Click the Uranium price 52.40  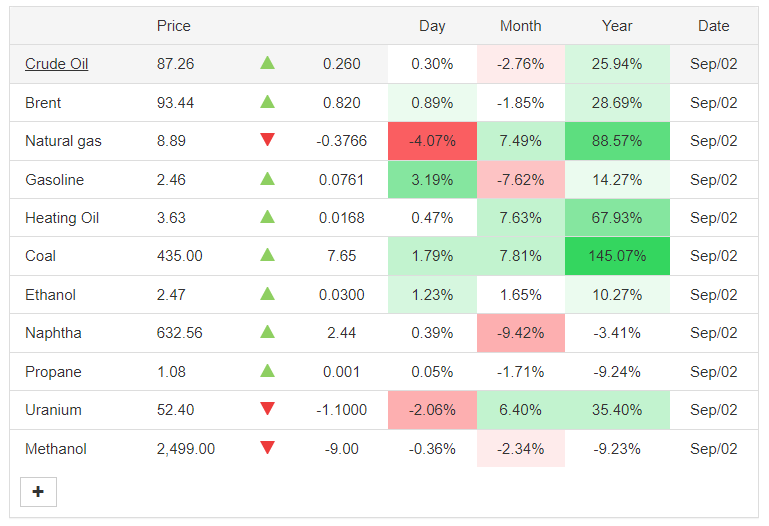tap(176, 410)
